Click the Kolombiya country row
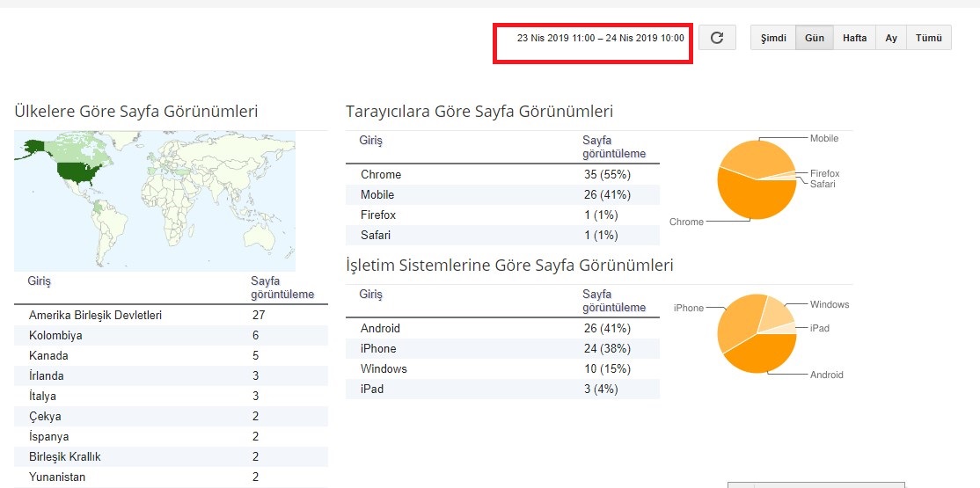Viewport: 980px width, 488px height. [x=171, y=336]
